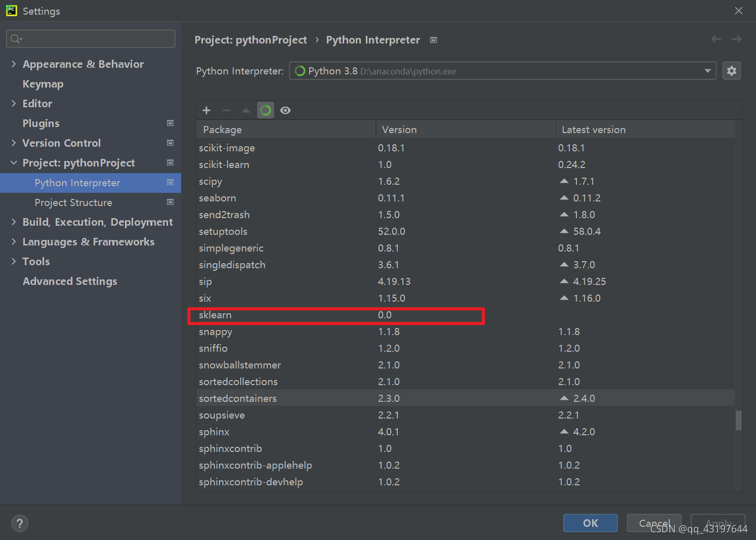Viewport: 756px width, 540px height.
Task: Click the package list scrollbar thumb
Action: coord(739,420)
